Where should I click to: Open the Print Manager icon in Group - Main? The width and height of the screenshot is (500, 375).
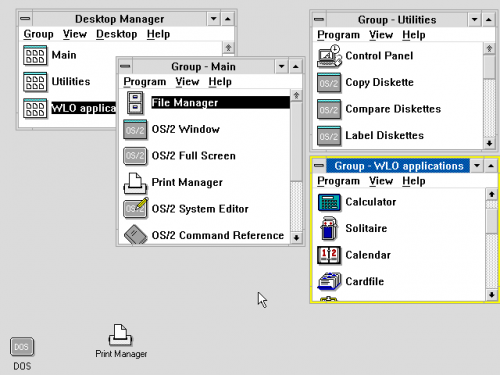135,183
